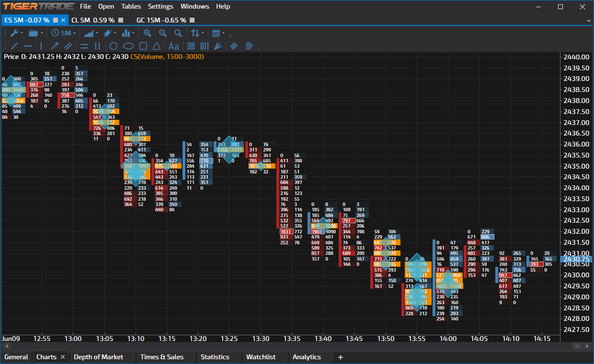Add a new panel with the plus button
The width and height of the screenshot is (594, 364).
click(340, 357)
